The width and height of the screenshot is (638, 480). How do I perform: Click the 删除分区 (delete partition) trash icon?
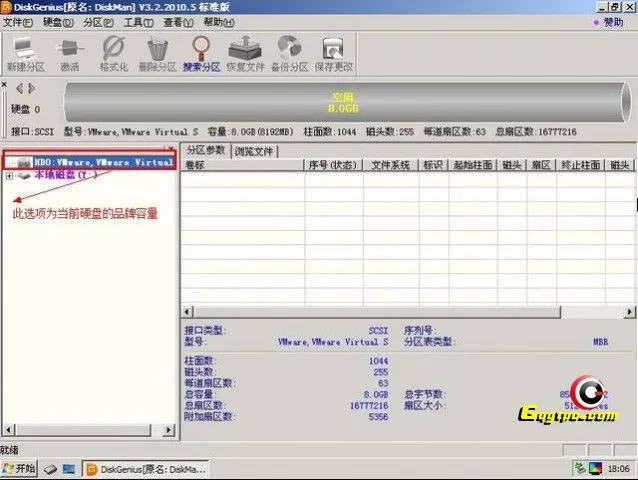coord(157,54)
